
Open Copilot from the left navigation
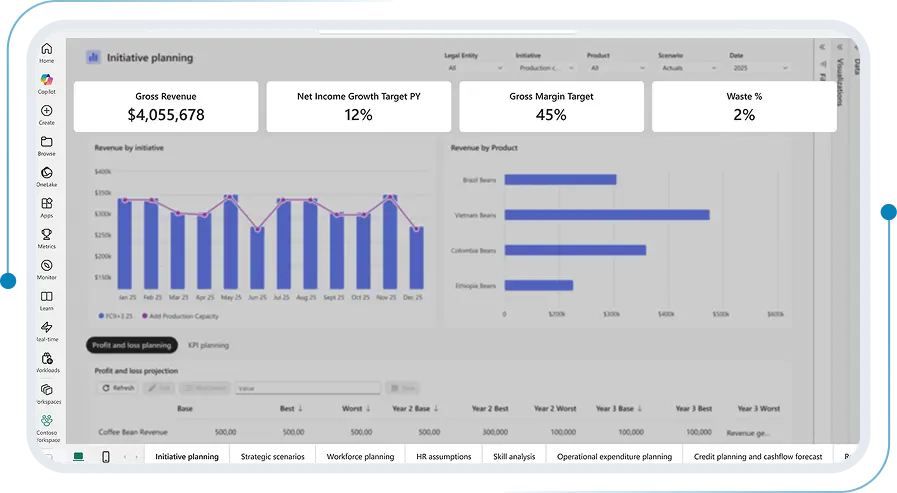[x=47, y=84]
